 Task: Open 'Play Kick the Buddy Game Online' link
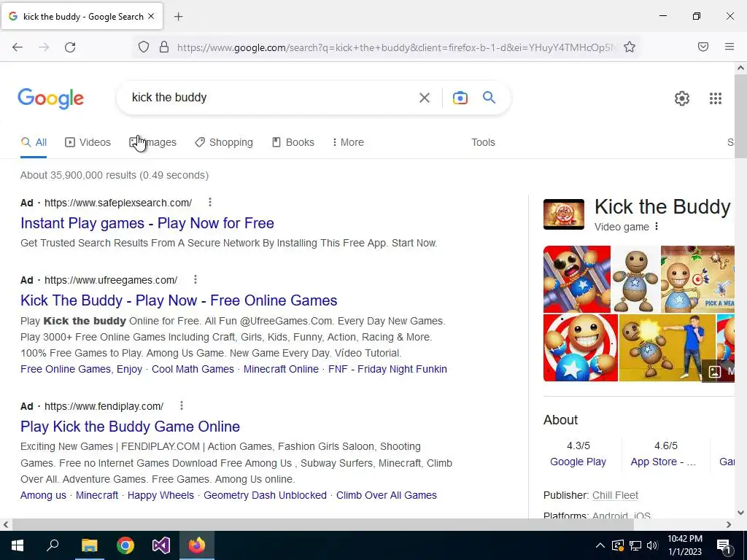tap(130, 426)
